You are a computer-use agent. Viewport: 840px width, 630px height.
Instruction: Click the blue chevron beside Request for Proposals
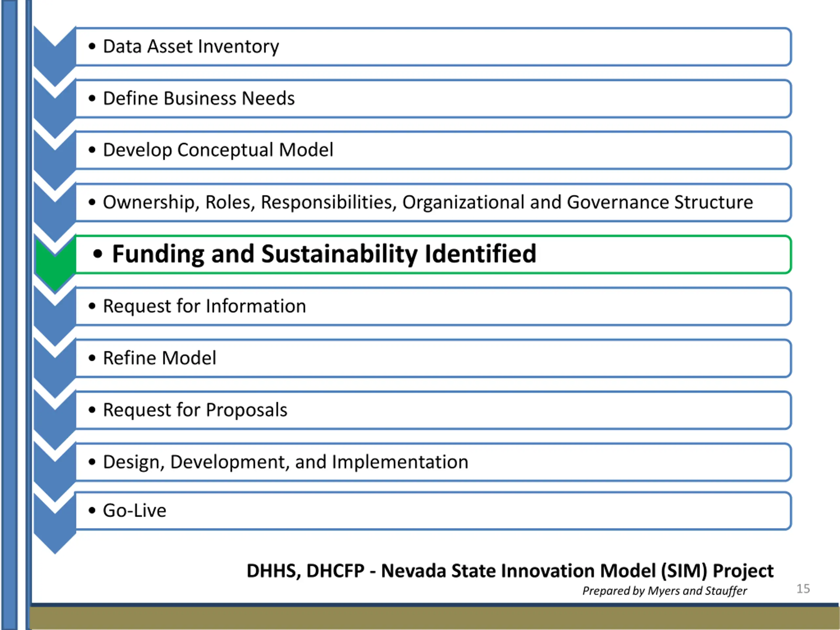[x=55, y=420]
